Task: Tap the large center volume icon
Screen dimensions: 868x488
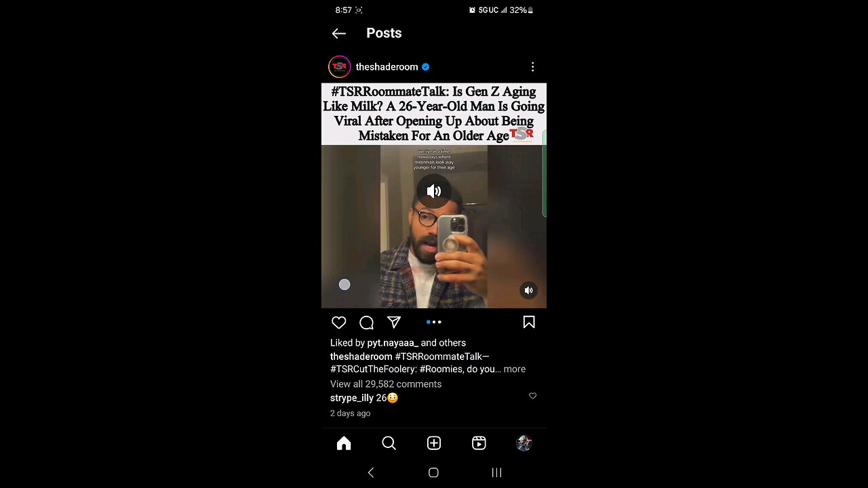Action: [x=434, y=191]
